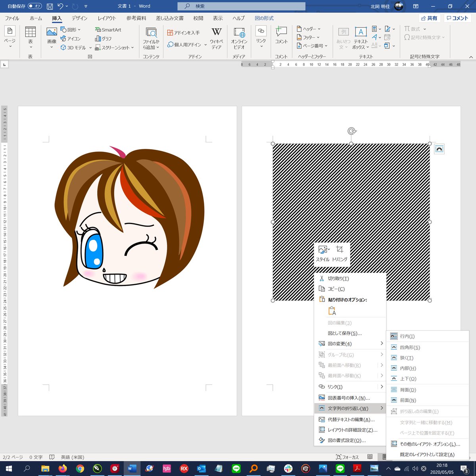The height and width of the screenshot is (476, 476).
Task: Select the 四角形(S) wrap option
Action: (428, 347)
